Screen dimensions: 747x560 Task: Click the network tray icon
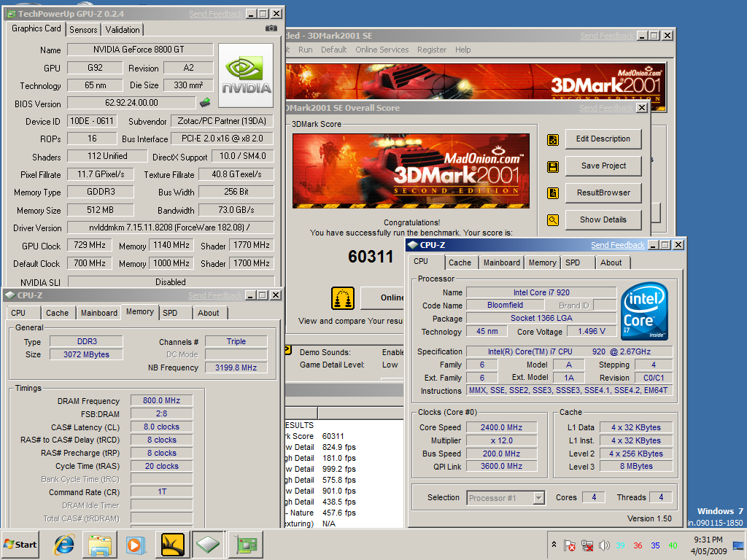pos(587,545)
